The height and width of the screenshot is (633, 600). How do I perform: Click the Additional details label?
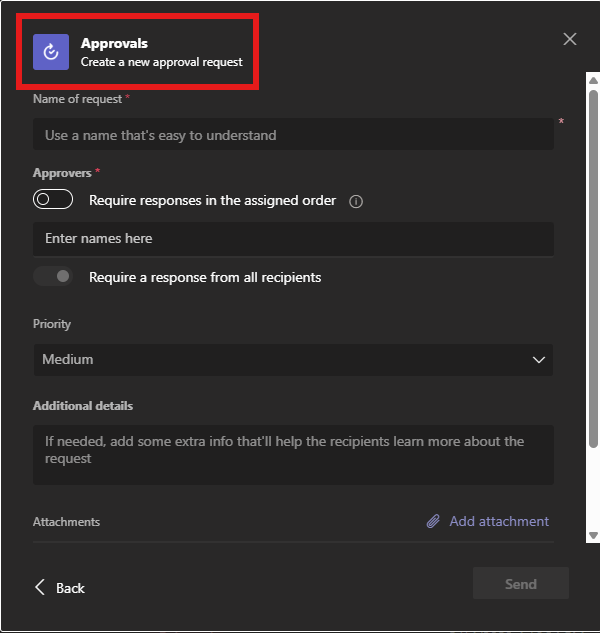coord(83,406)
